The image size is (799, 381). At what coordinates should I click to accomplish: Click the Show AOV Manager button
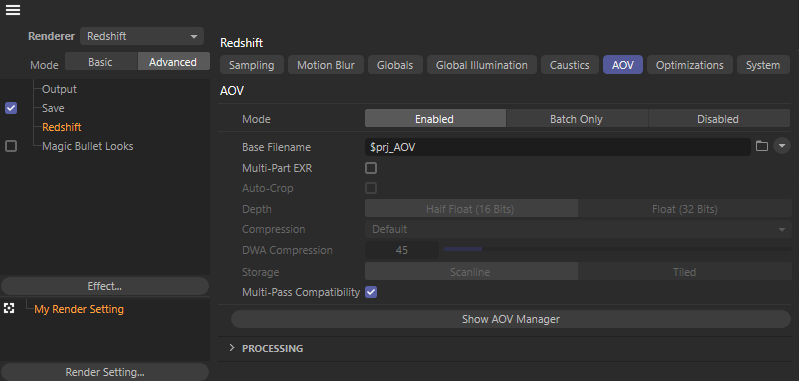click(x=511, y=319)
